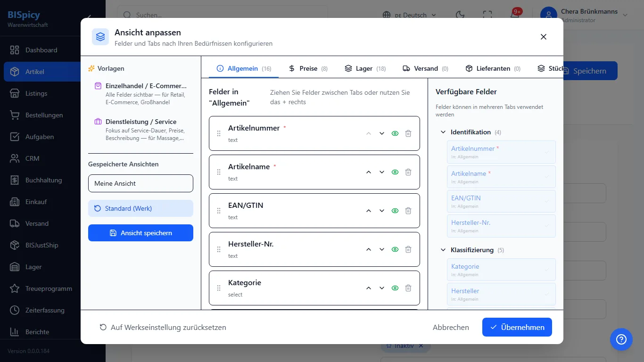Viewport: 644px width, 362px height.
Task: Switch to the Allgemein tab
Action: [x=244, y=68]
